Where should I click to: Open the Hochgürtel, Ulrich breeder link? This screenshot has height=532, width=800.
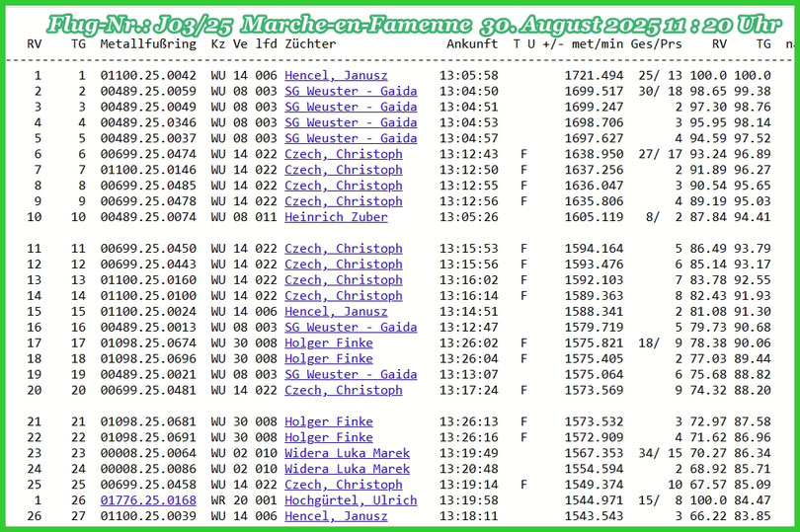coord(351,500)
